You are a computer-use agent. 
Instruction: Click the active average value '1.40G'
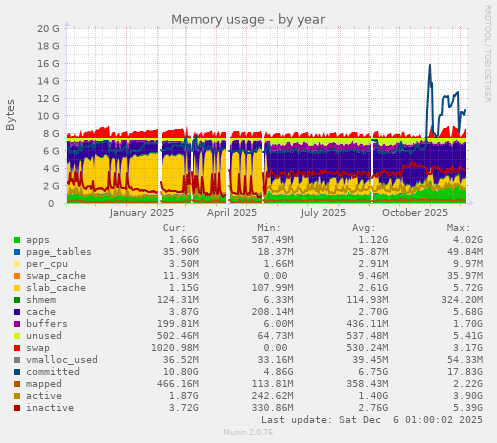(x=373, y=396)
